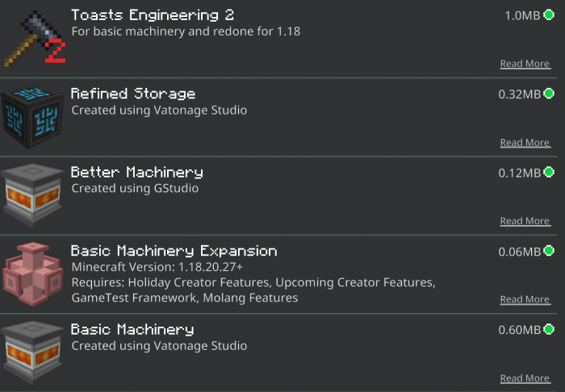The width and height of the screenshot is (565, 392).
Task: Click the green status dot next to 1.0MB
Action: coord(549,15)
